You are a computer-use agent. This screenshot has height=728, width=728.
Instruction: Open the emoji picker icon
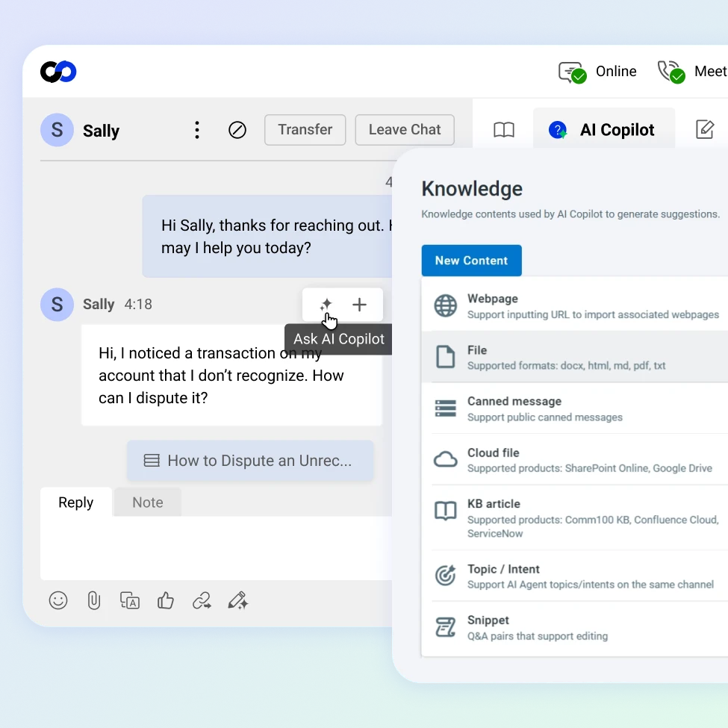(x=58, y=600)
